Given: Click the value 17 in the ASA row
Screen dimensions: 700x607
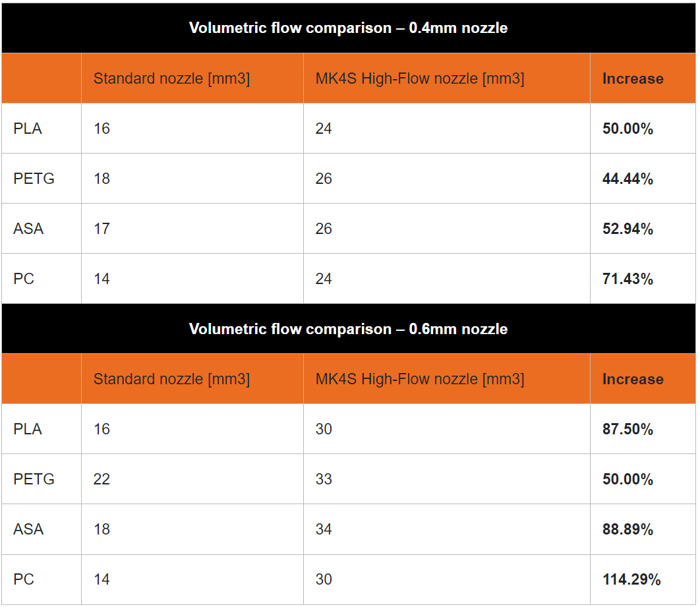Looking at the screenshot, I should coord(102,229).
